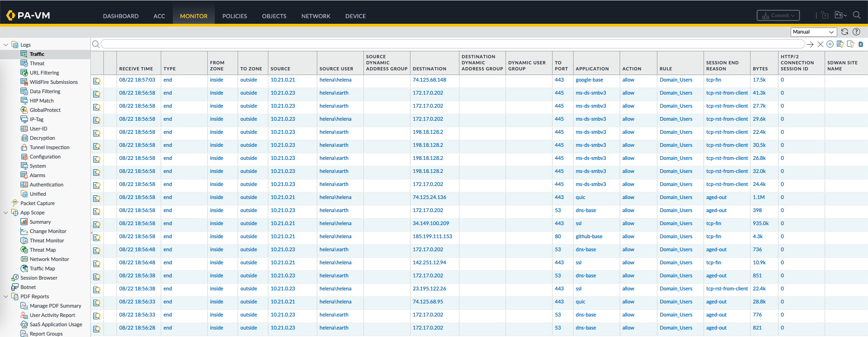
Task: Click the destination link 185.199.111.153
Action: click(x=432, y=236)
